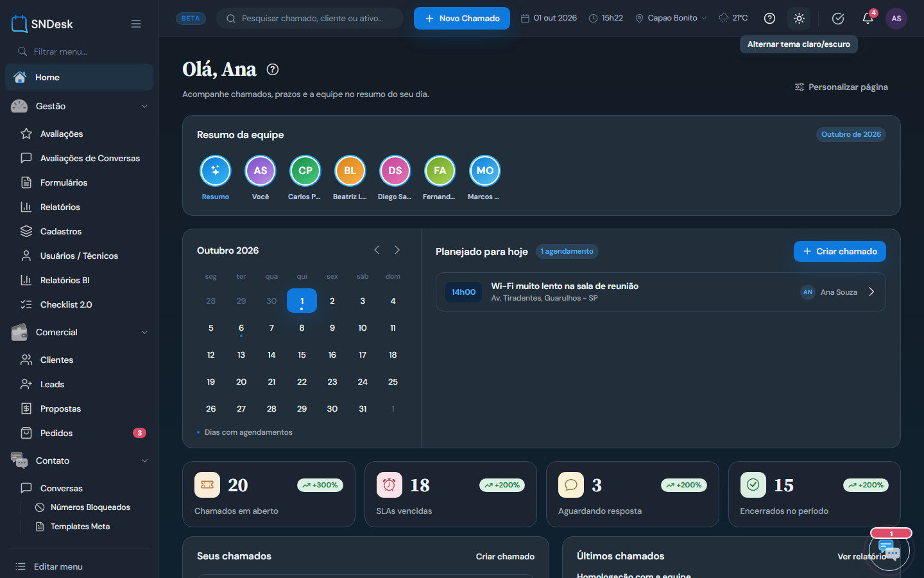
Task: Select Diego Sa. team avatar
Action: [x=395, y=171]
